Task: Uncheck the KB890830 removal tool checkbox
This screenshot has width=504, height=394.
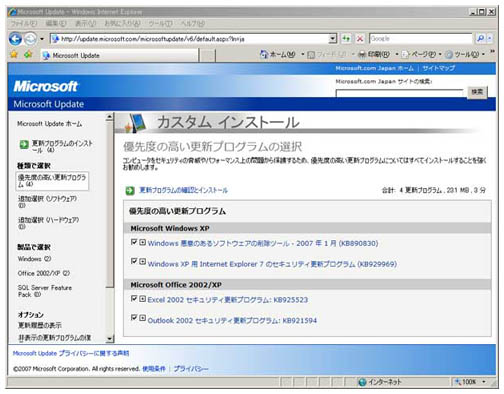Action: (134, 242)
